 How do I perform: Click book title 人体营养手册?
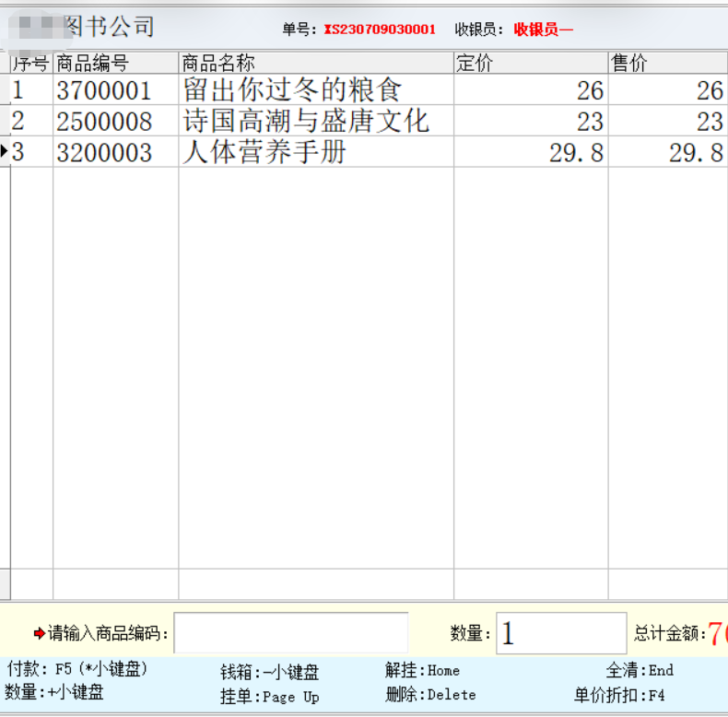coord(264,152)
